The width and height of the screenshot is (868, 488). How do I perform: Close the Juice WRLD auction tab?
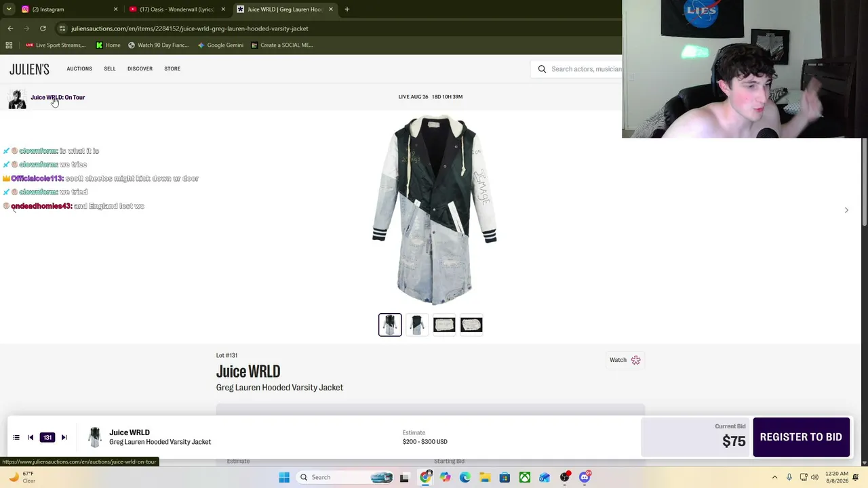point(331,9)
